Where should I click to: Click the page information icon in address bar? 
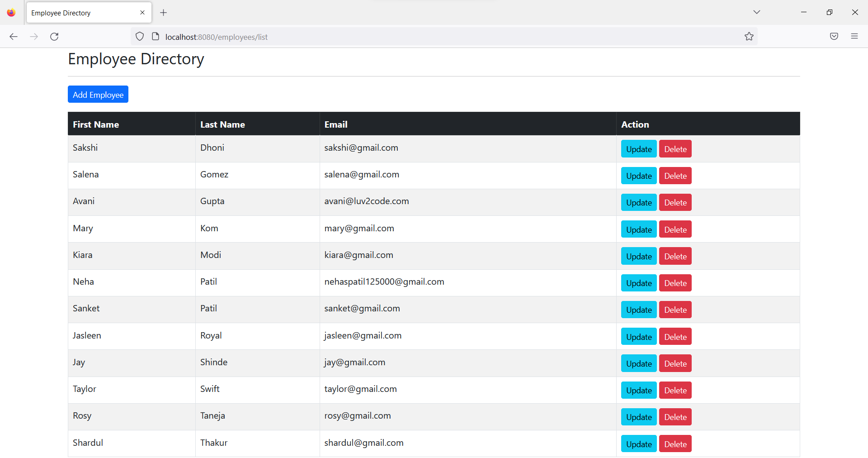(156, 36)
